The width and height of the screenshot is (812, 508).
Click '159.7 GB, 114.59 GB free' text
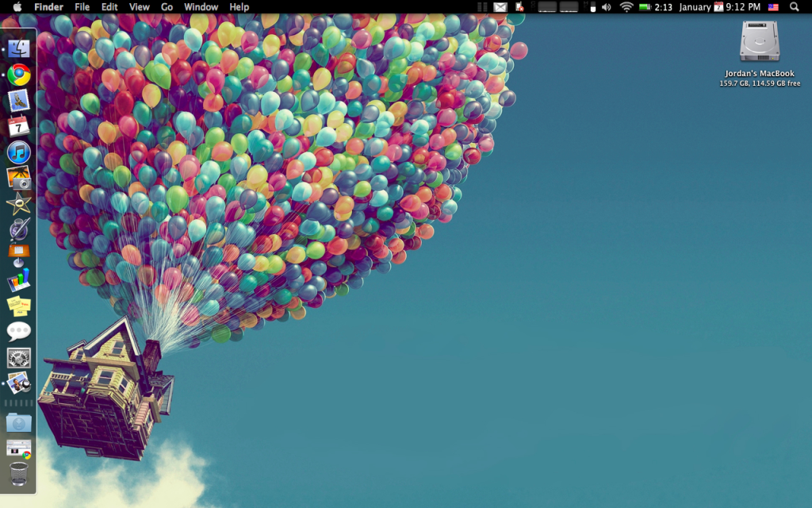click(760, 83)
